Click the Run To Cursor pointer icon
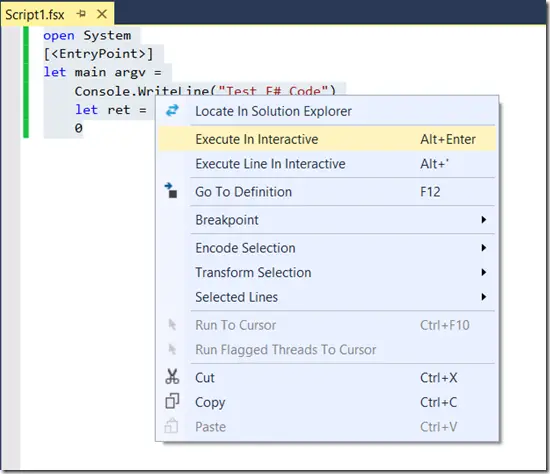 coord(172,325)
